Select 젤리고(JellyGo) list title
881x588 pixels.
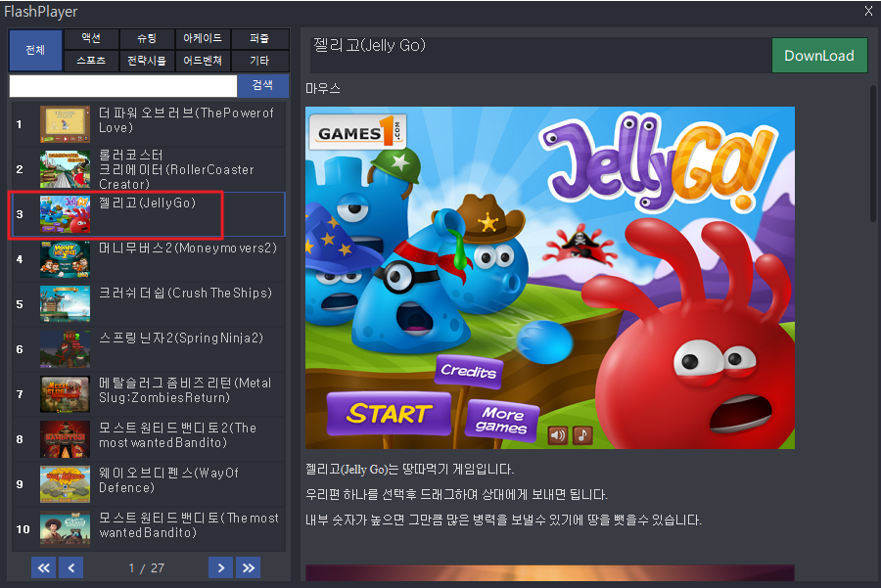147,203
